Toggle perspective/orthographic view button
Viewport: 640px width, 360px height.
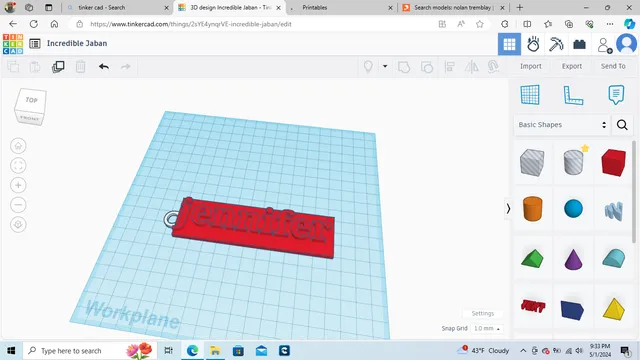[x=18, y=224]
